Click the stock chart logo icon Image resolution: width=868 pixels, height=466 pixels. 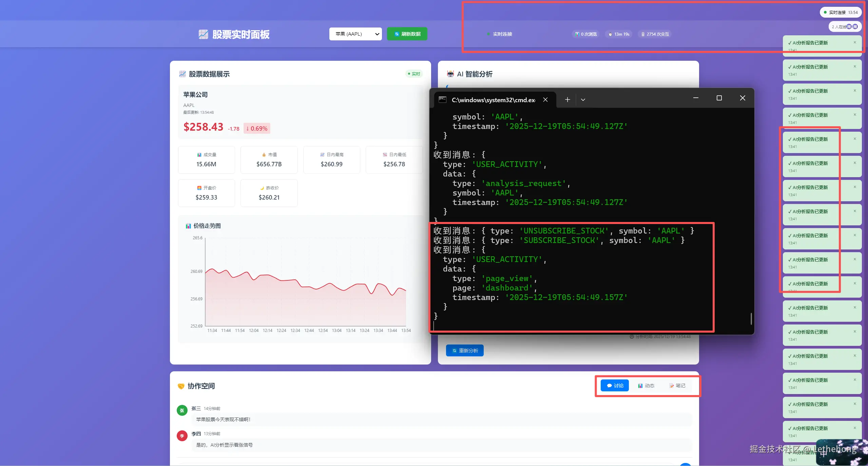pos(203,34)
